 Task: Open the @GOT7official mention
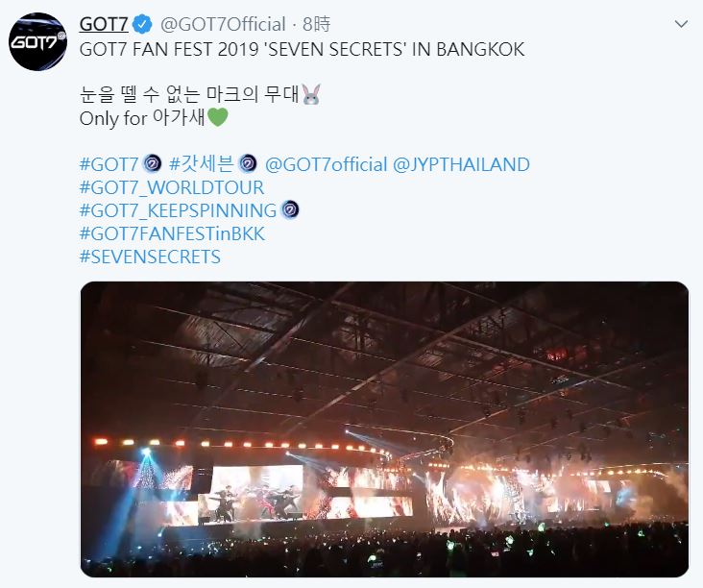[x=327, y=164]
